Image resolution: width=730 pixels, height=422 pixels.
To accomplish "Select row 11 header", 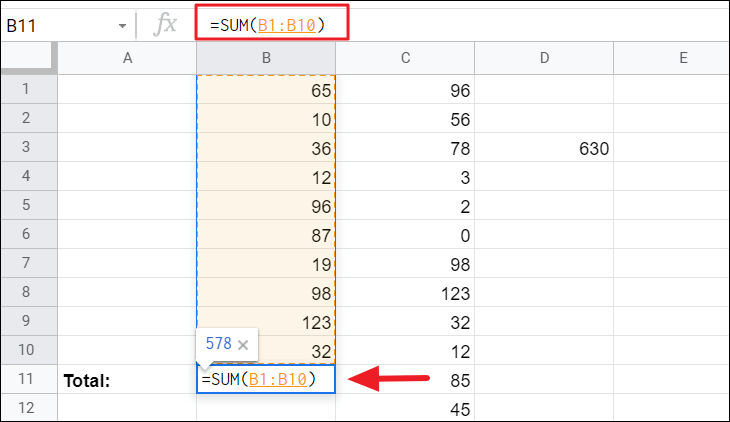I will (x=28, y=380).
